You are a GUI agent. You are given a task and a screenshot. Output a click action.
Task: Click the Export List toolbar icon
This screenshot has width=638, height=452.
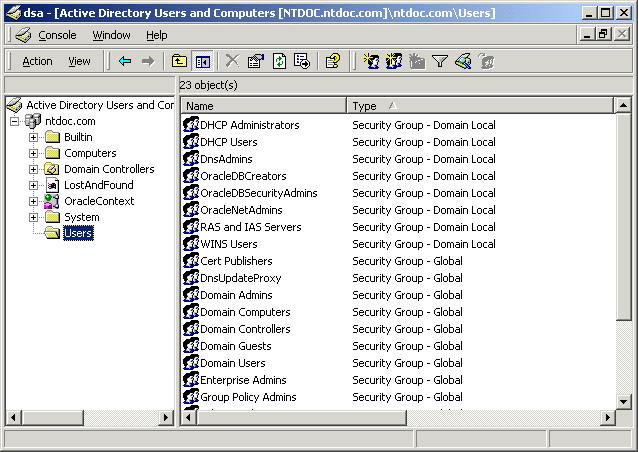point(302,61)
